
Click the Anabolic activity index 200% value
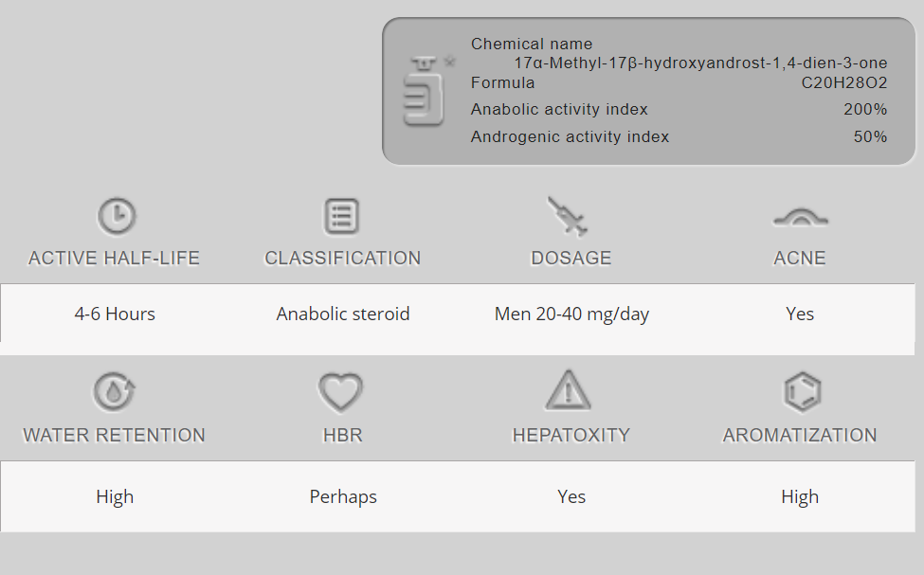point(865,110)
